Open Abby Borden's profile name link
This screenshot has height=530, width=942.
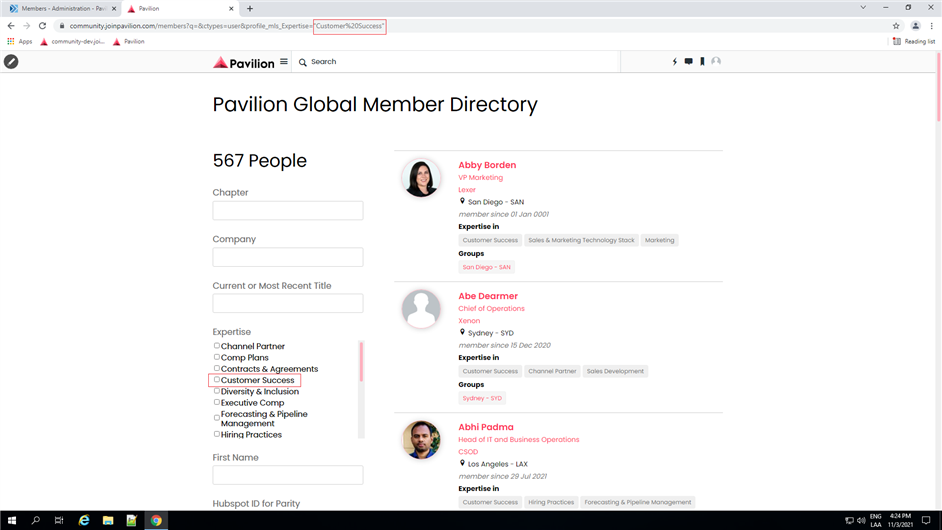click(x=487, y=165)
